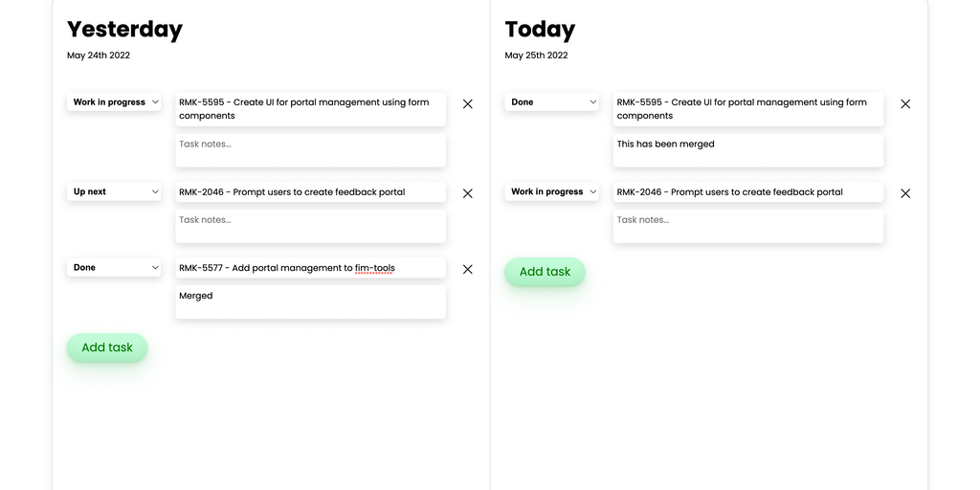Delete yesterday's RMK-2046 task via X icon
Screen dimensions: 980x490
pyautogui.click(x=467, y=193)
